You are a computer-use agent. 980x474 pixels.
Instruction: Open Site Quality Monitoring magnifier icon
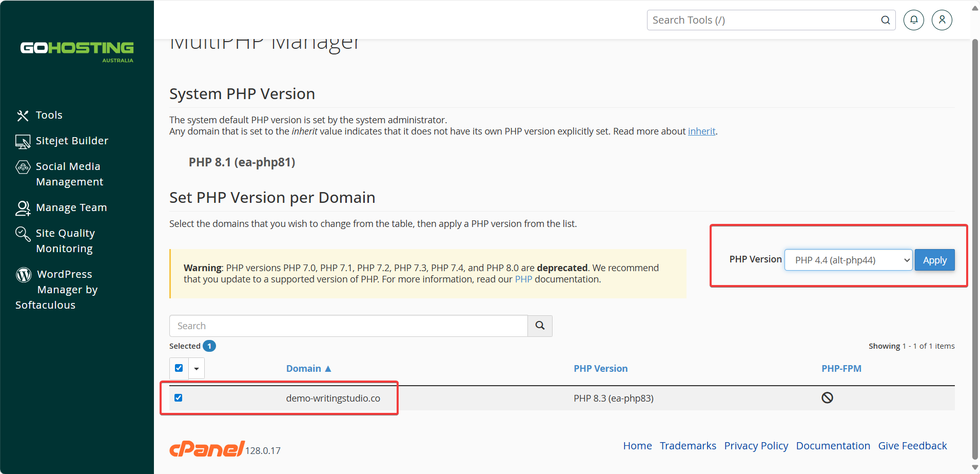tap(23, 234)
